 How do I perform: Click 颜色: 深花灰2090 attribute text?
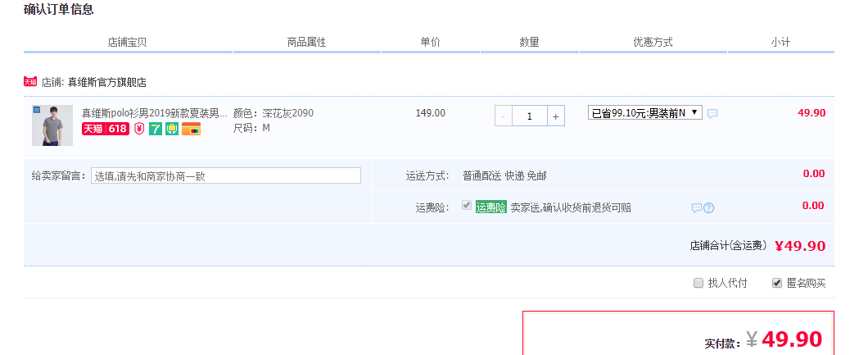point(274,113)
